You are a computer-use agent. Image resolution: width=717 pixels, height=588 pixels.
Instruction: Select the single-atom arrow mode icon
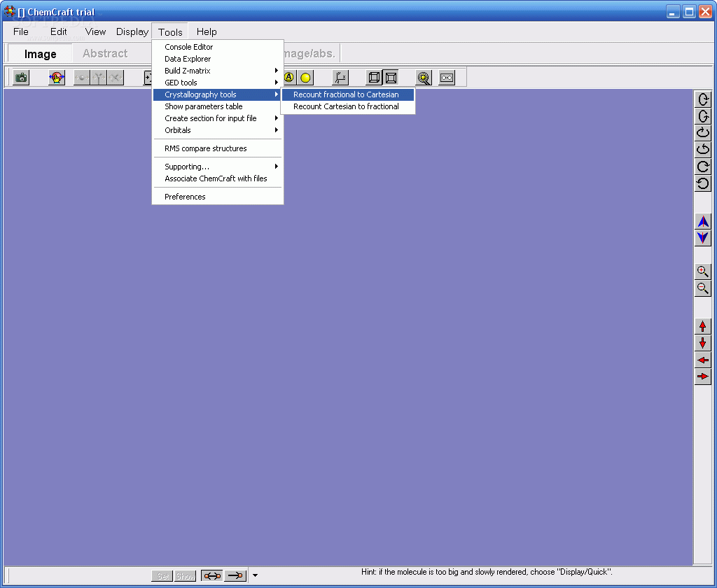click(x=235, y=575)
